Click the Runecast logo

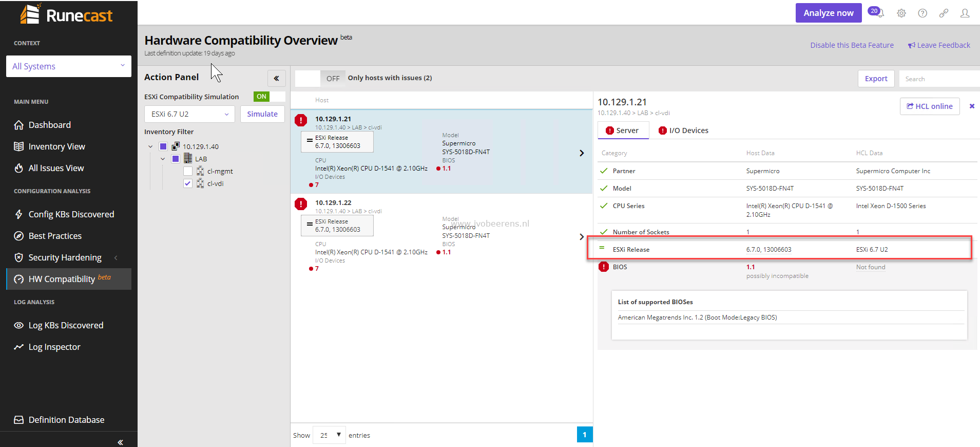point(66,14)
